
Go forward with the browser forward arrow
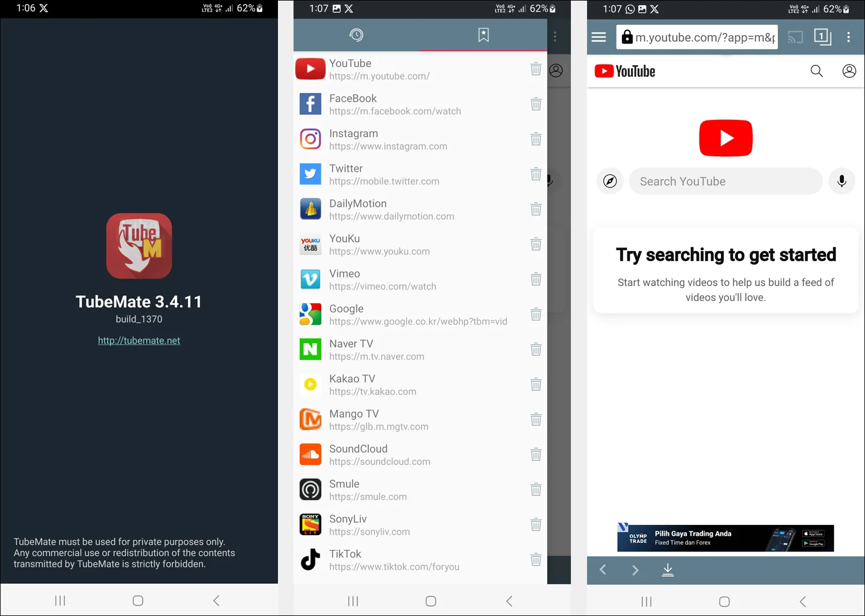coord(635,570)
